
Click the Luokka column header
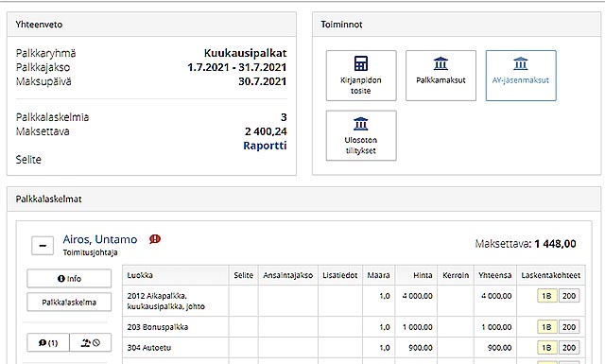140,275
